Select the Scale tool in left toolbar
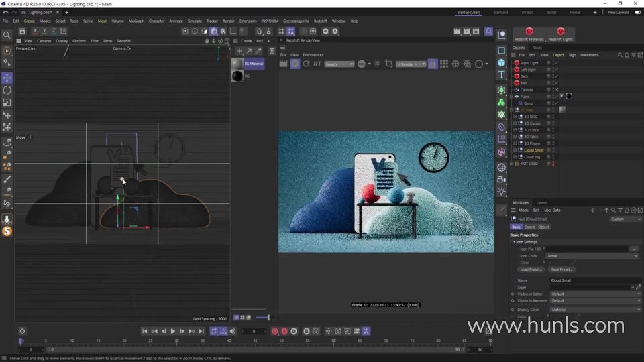Viewport: 644px width, 362px height. pos(7,103)
